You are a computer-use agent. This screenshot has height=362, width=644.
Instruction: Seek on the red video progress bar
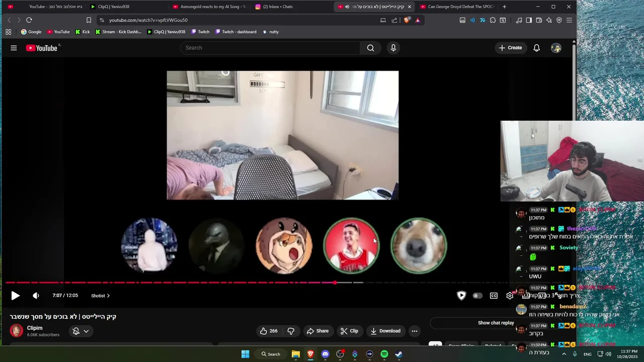(x=170, y=283)
